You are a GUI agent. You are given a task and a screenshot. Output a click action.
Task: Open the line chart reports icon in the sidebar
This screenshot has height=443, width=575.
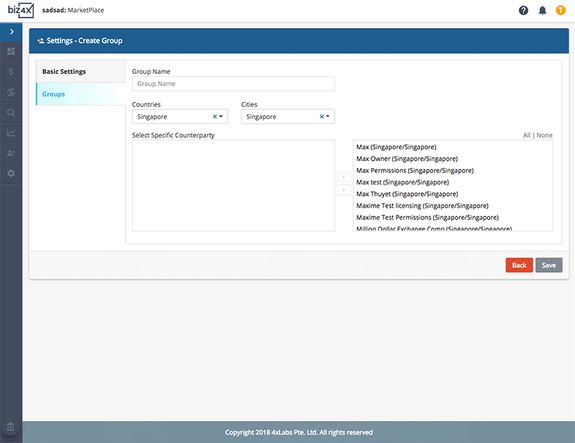[11, 133]
